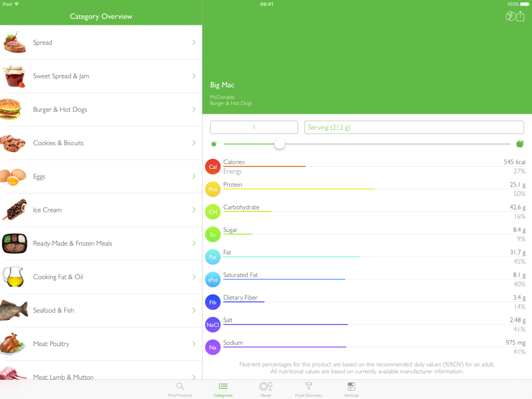Screen dimensions: 532x399
Task: Select Seafood & Fish label
Action: point(54,310)
